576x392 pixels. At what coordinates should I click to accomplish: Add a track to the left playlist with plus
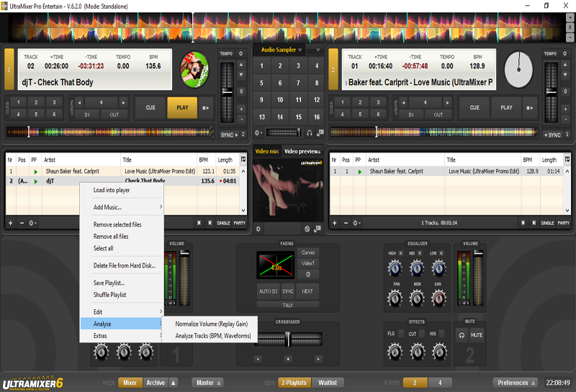coord(11,223)
